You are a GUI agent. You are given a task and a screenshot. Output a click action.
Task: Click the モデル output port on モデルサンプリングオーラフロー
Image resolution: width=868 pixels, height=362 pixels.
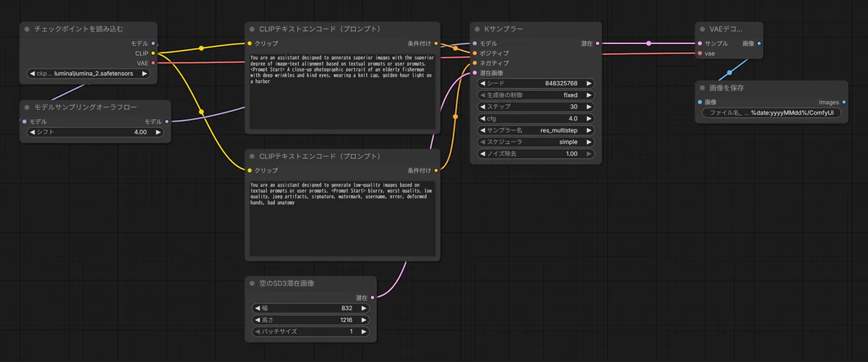(167, 121)
